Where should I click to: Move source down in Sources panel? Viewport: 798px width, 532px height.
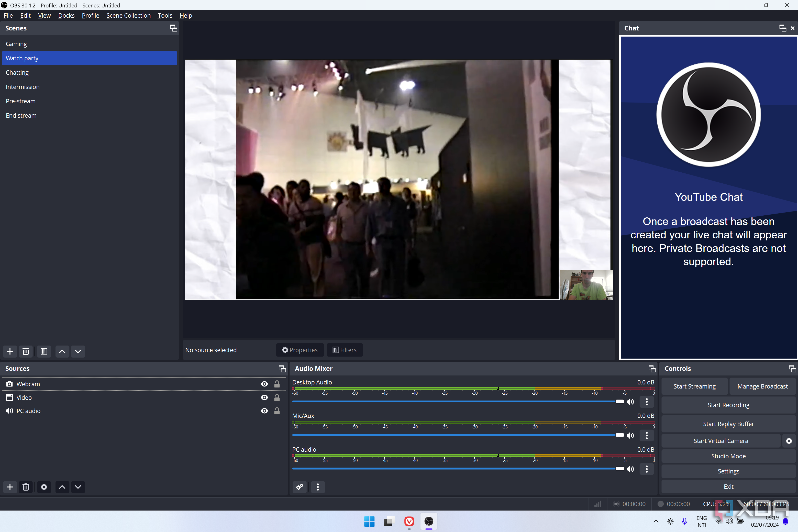point(78,487)
